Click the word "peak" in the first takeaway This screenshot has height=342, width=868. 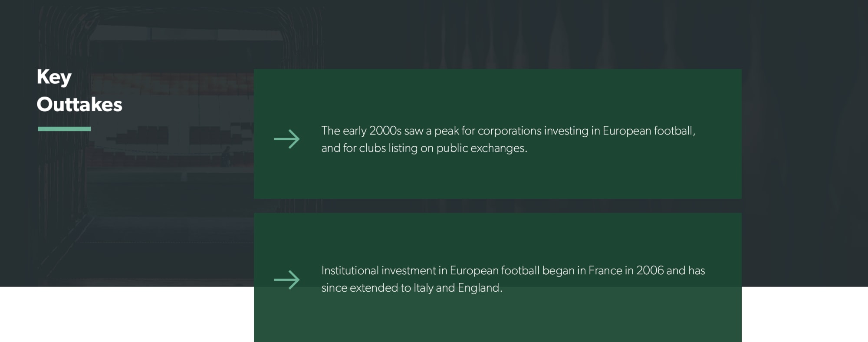(447, 131)
